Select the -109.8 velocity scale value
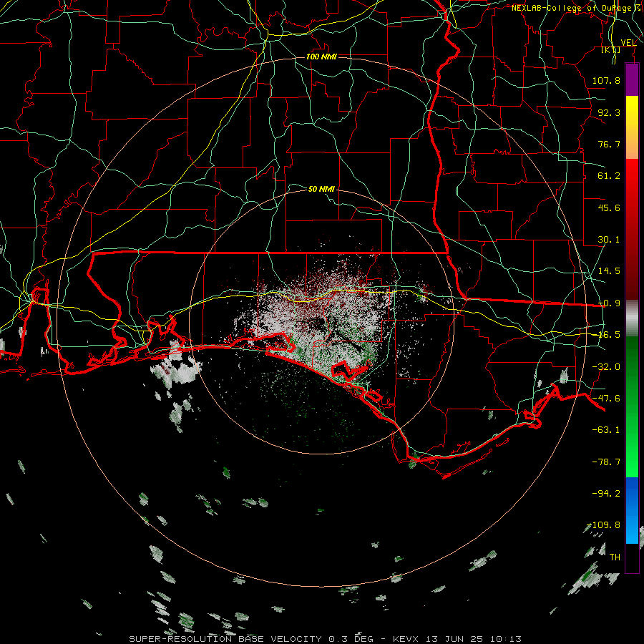The height and width of the screenshot is (644, 644). pos(604,525)
